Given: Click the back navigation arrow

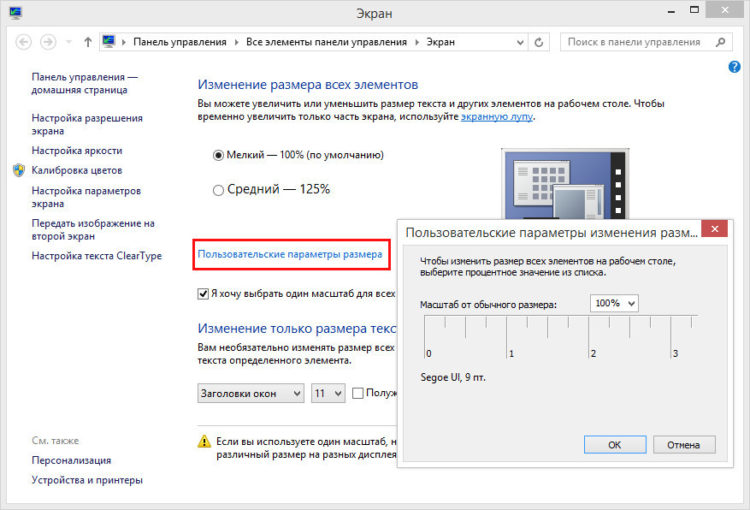Looking at the screenshot, I should point(22,42).
